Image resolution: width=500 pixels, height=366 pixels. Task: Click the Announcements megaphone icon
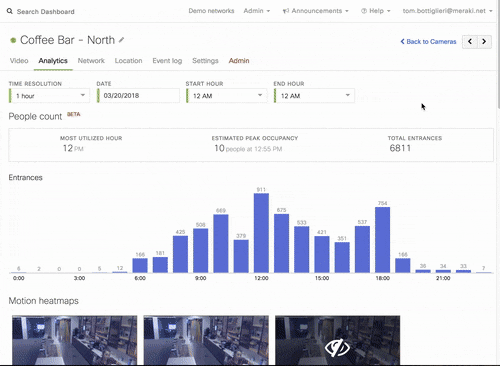coord(286,11)
